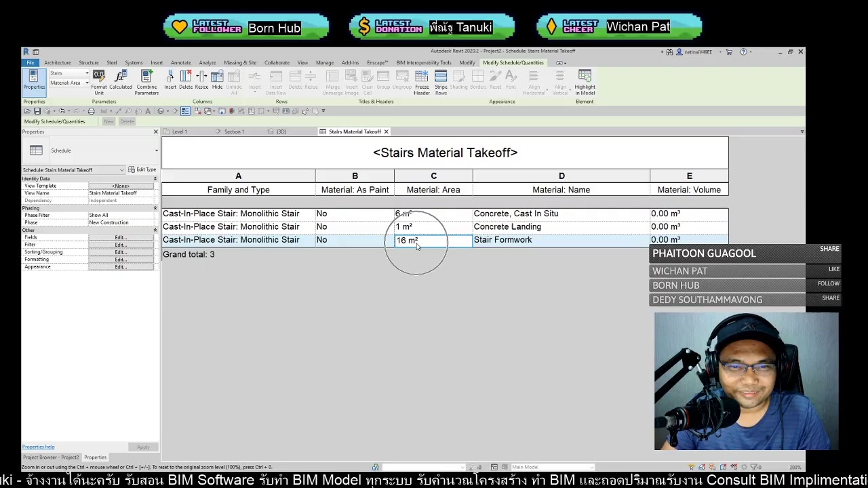Click Edit button for Filter
868x488 pixels.
tap(121, 245)
